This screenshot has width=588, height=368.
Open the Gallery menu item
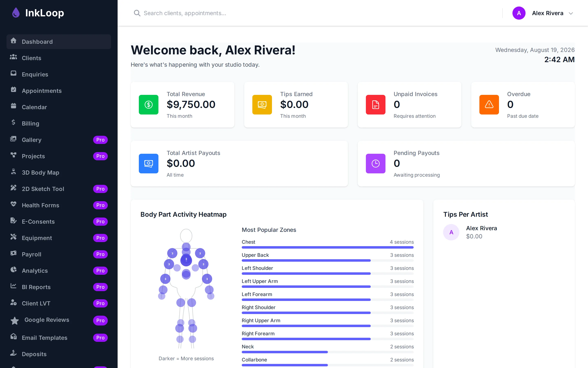click(x=59, y=140)
